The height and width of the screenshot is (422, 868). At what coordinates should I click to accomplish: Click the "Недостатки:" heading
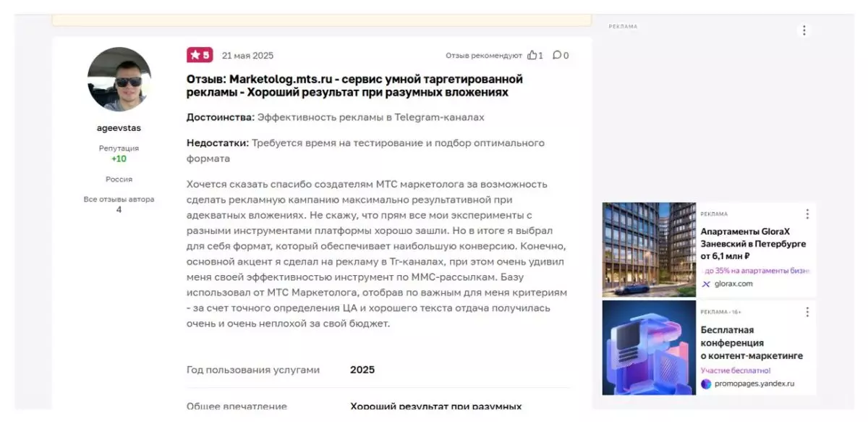(218, 143)
